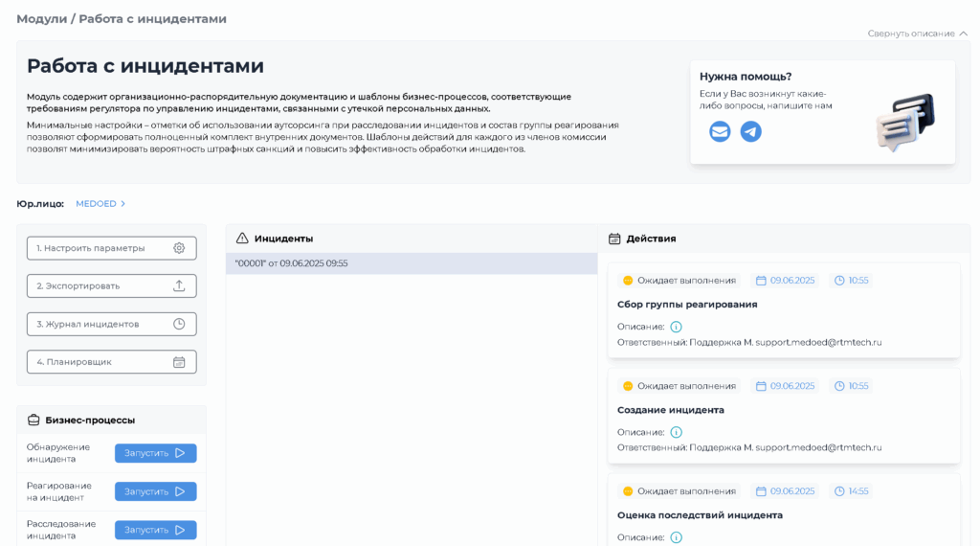Click the Действия panel heading
Viewport: 980px width, 546px height.
(651, 239)
